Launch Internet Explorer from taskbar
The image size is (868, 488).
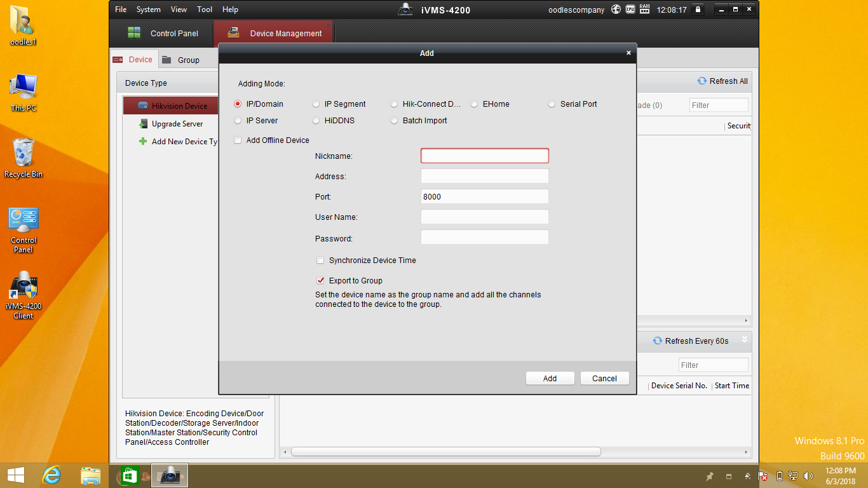click(51, 475)
